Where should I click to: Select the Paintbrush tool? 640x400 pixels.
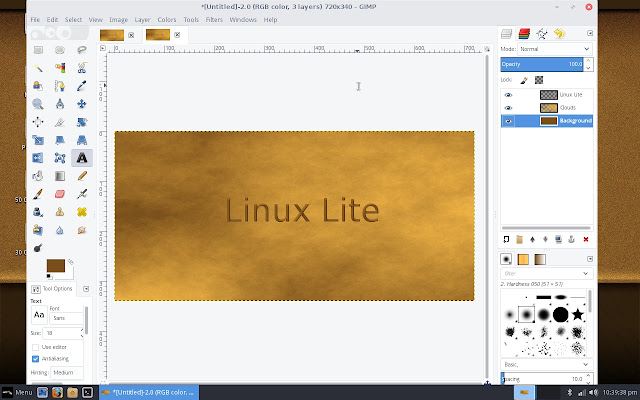(38, 194)
